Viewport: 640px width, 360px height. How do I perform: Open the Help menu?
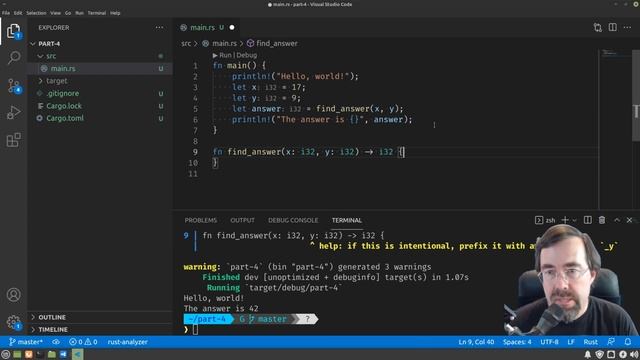tap(115, 13)
